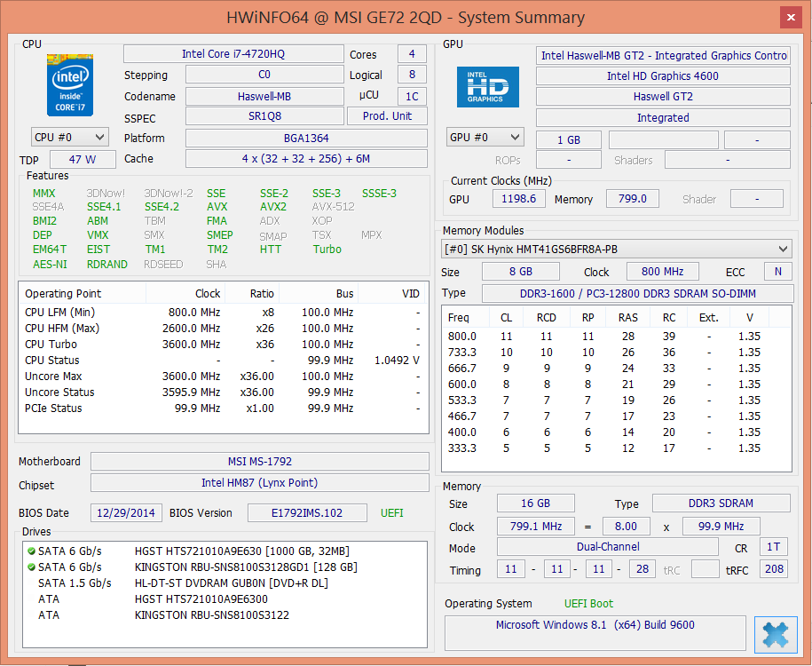Close the System Summary window
The width and height of the screenshot is (812, 666).
[x=791, y=18]
